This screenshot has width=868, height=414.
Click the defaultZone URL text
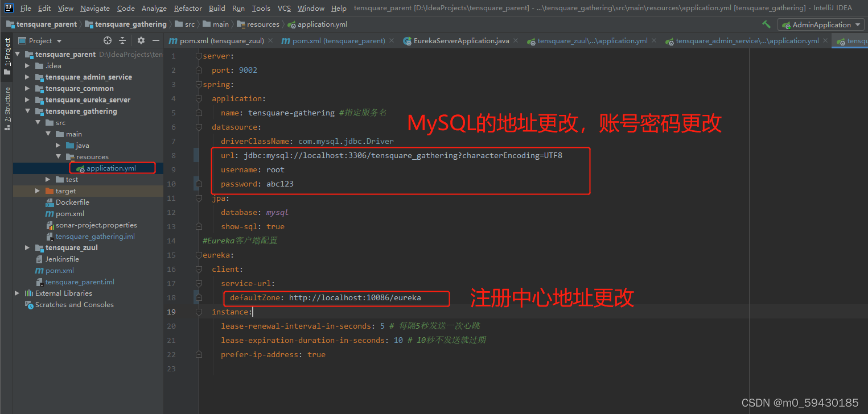click(355, 297)
